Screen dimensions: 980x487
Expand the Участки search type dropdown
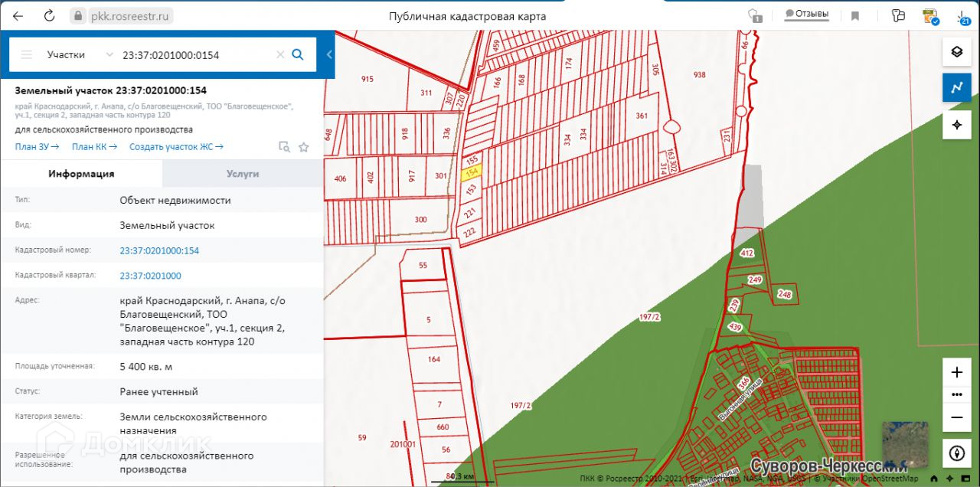click(x=80, y=54)
